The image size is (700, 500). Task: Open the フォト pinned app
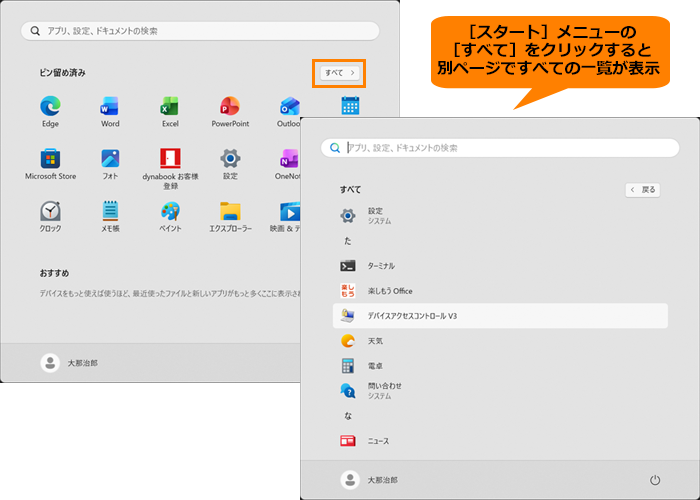pos(110,164)
